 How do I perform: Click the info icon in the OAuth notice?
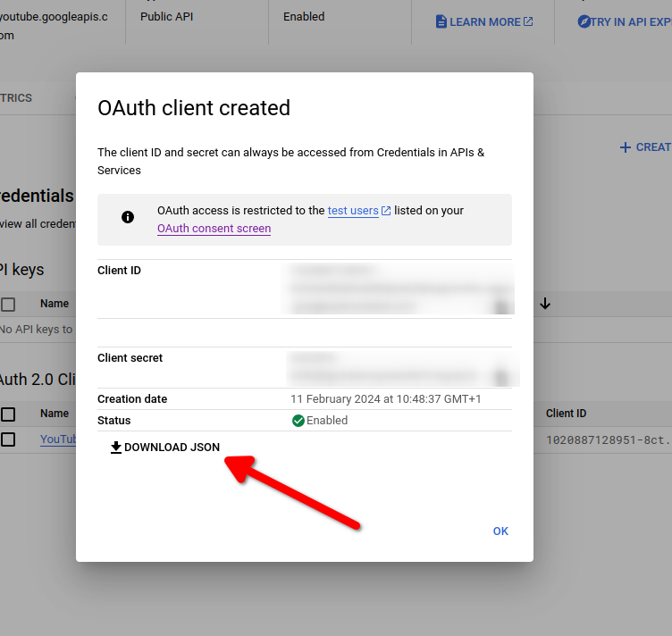[128, 217]
